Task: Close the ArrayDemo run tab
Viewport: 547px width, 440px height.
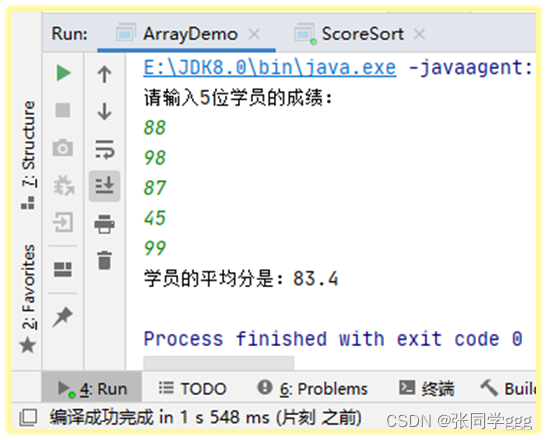Action: pyautogui.click(x=254, y=34)
